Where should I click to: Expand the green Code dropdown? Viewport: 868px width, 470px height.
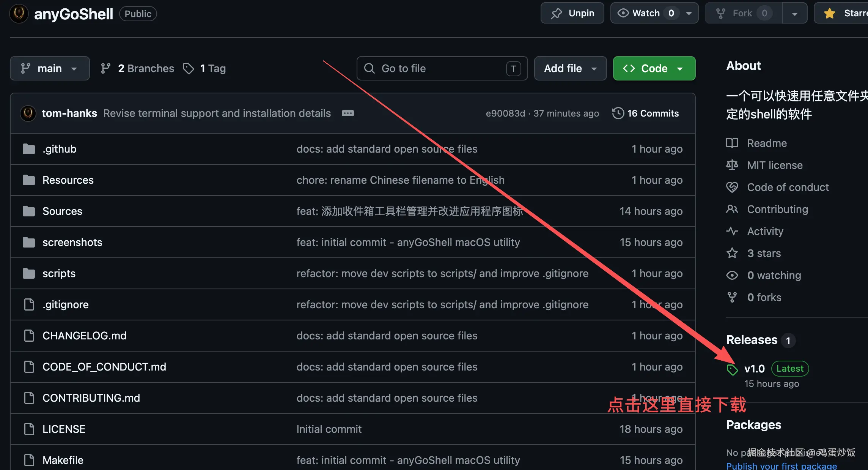[654, 68]
